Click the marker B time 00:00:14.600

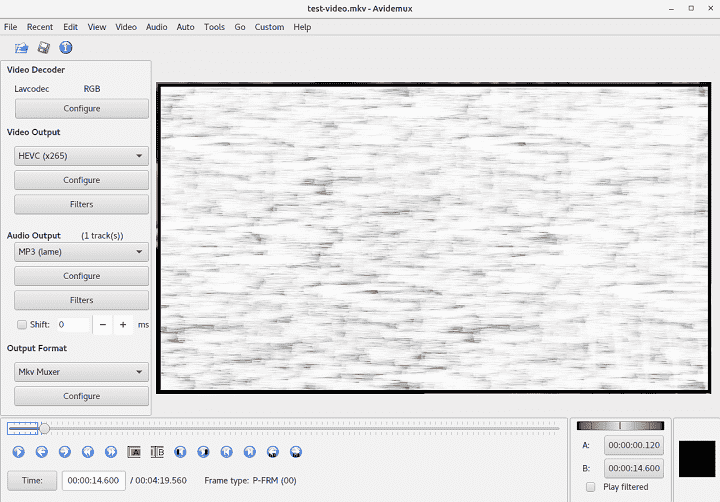[x=634, y=468]
